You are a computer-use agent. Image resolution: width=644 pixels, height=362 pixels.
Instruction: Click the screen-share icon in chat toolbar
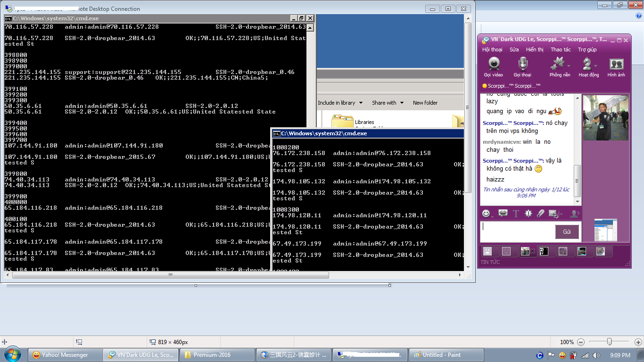[x=553, y=214]
